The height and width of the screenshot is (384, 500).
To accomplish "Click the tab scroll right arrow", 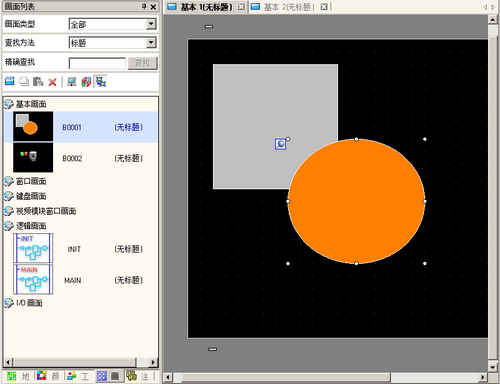I will point(493,7).
